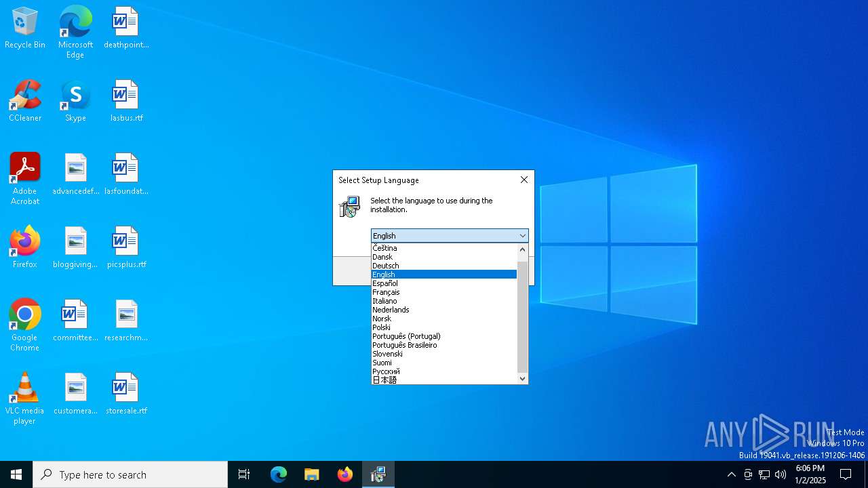This screenshot has height=488, width=868.
Task: Select the Firefox desktop shortcut
Action: (x=25, y=248)
